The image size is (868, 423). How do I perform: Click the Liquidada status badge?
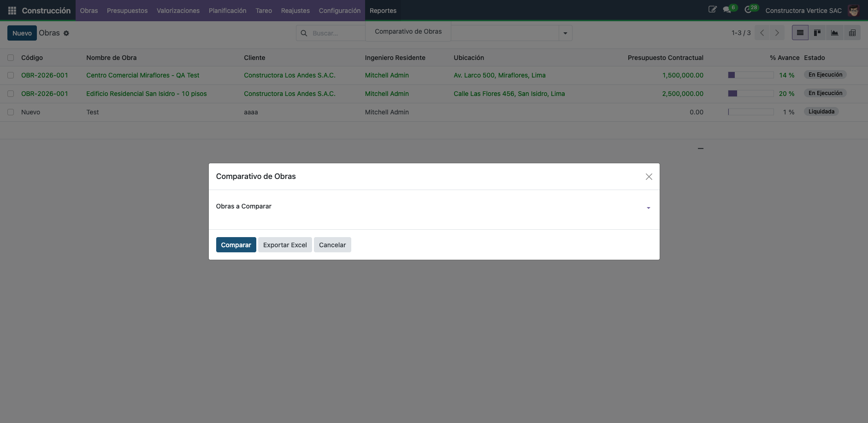[x=821, y=112]
